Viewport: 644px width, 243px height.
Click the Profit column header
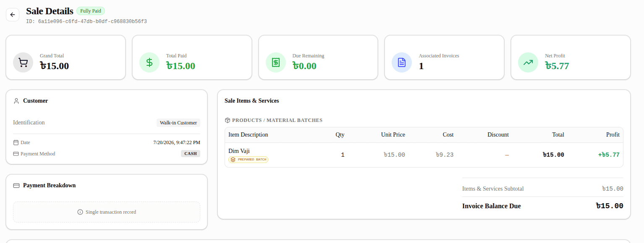[613, 134]
